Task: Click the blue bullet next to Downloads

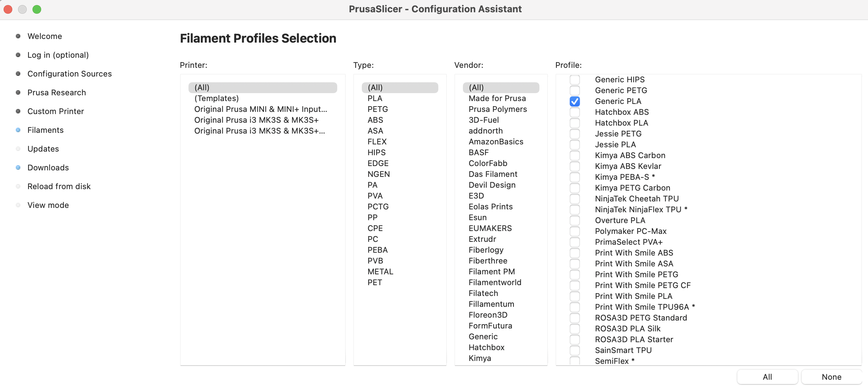Action: point(18,167)
